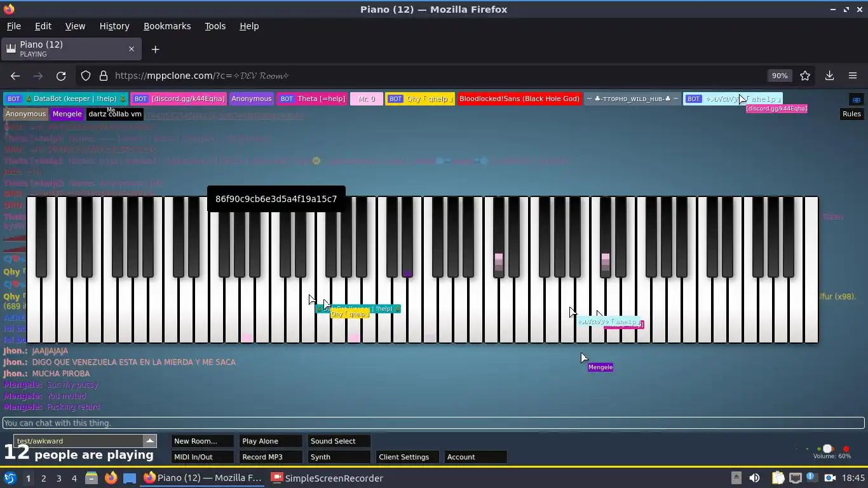Viewport: 868px width, 488px height.
Task: Switch to workspace 4
Action: [74, 478]
